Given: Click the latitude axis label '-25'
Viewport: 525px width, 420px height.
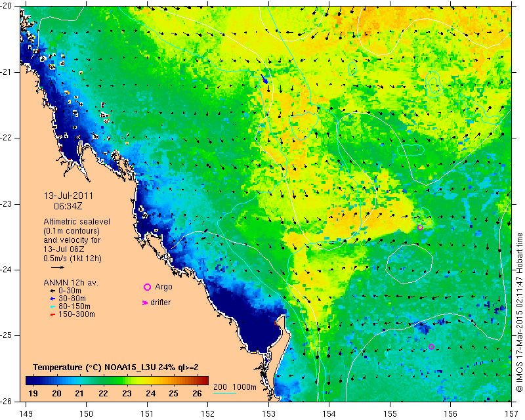Looking at the screenshot, I should tap(7, 336).
